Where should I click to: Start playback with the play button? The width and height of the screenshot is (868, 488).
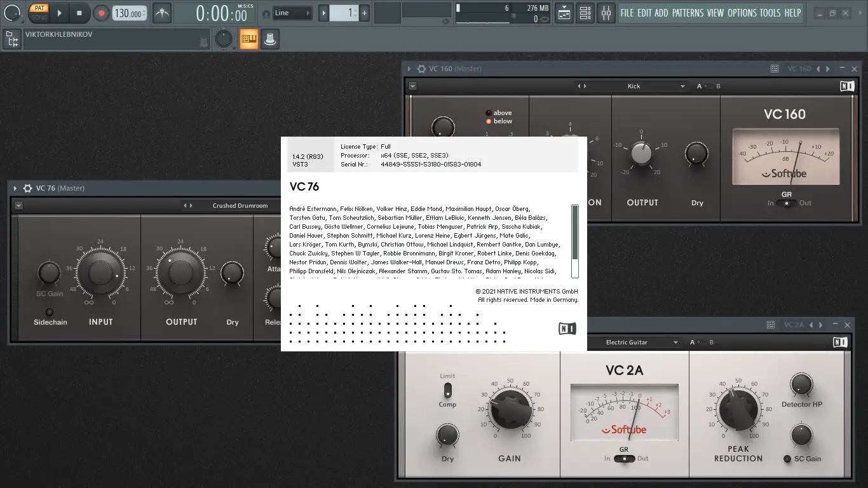(59, 13)
